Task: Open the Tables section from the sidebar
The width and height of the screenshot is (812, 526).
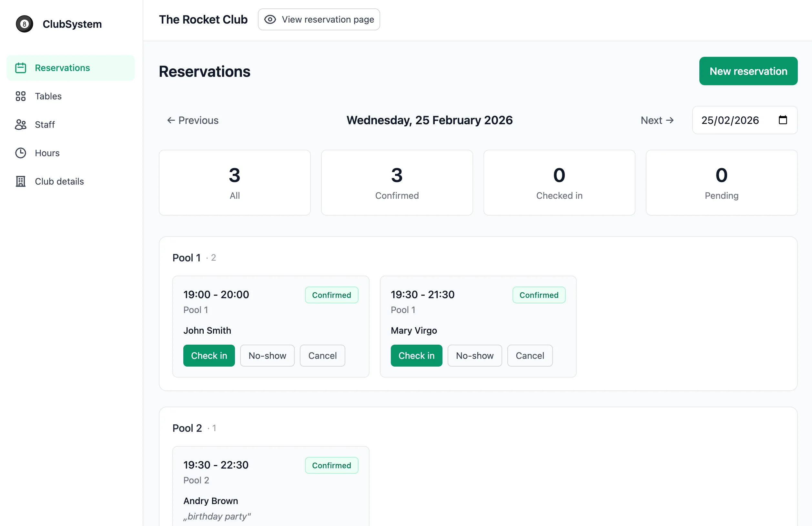Action: click(x=48, y=96)
